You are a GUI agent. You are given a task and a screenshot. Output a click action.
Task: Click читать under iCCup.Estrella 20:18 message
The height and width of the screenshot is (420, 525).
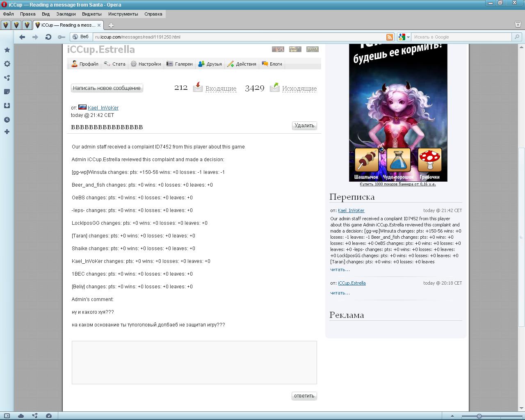[x=340, y=293]
